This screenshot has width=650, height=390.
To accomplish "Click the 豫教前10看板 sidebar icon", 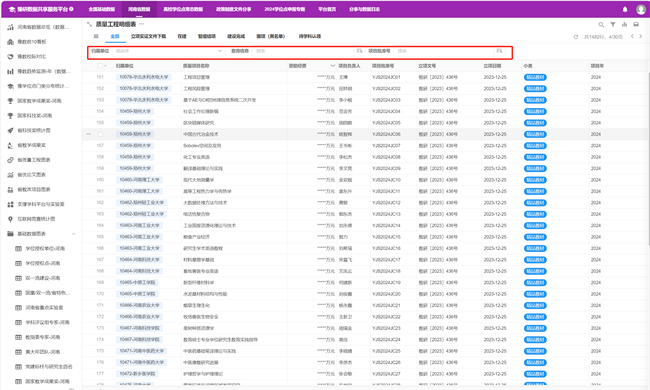I will pos(10,42).
